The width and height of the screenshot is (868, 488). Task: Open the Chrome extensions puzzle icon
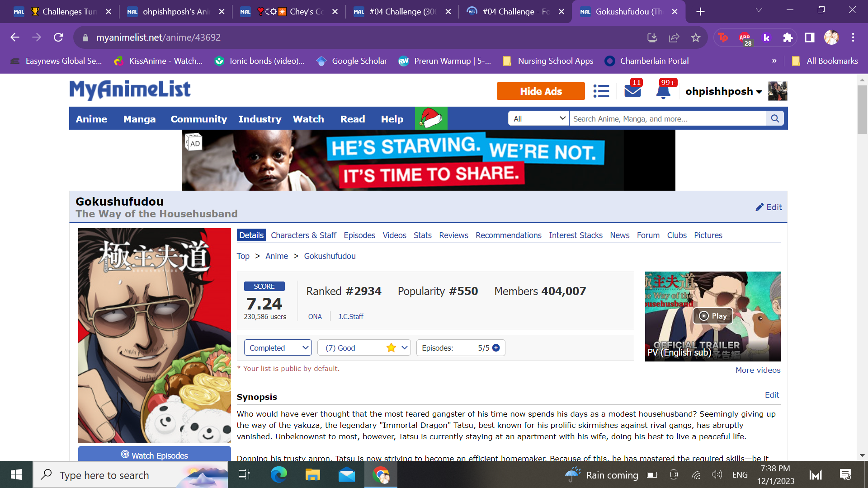tap(788, 38)
